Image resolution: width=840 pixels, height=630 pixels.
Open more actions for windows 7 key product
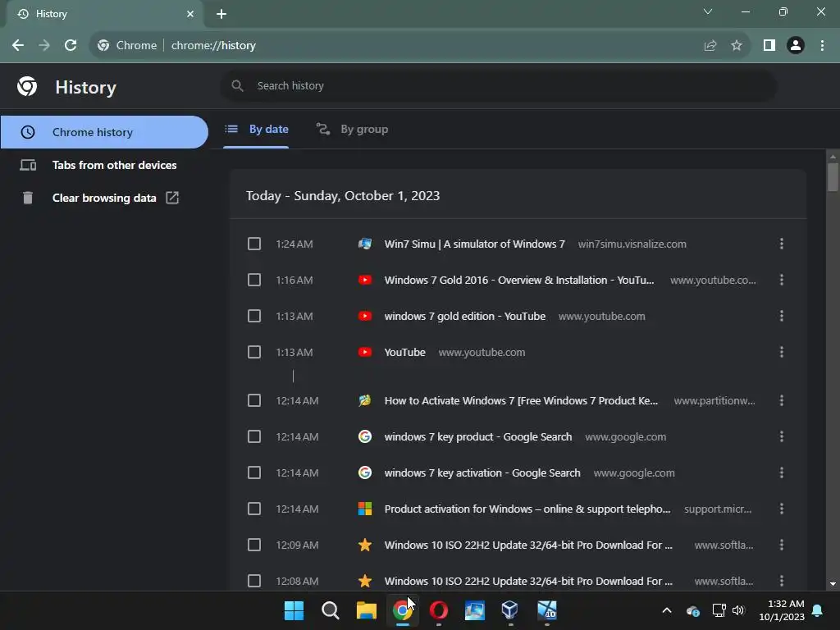782,436
